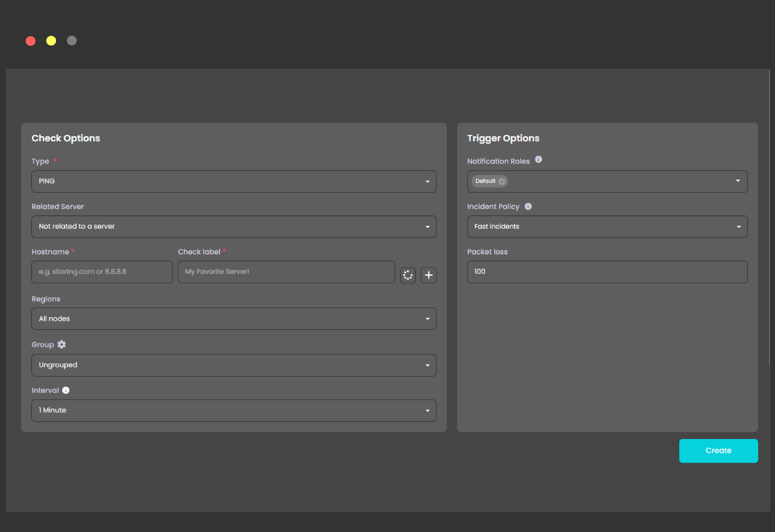Open the Incident Policy dropdown

(607, 227)
